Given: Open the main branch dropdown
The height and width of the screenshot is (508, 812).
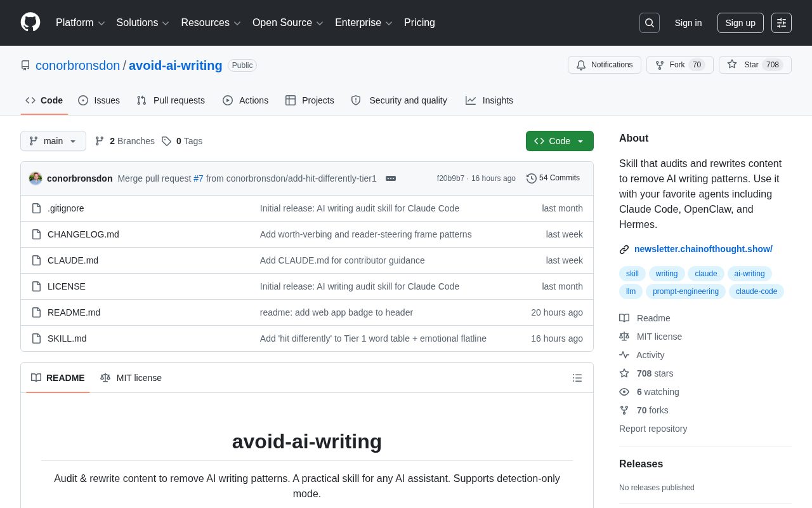Looking at the screenshot, I should 53,141.
